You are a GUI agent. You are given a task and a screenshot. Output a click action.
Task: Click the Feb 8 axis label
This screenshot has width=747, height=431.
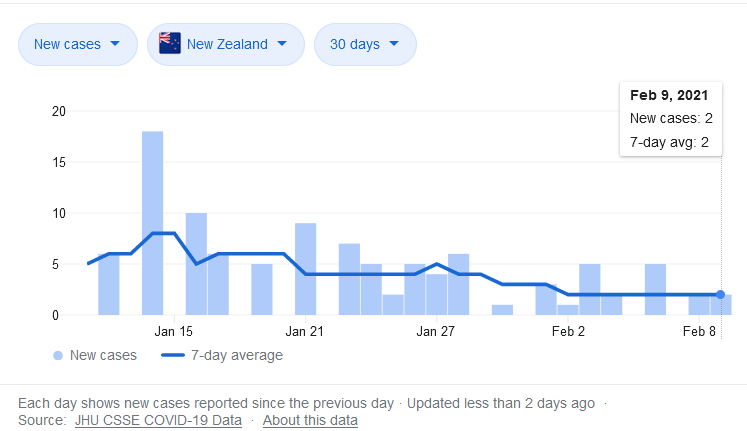pos(700,331)
